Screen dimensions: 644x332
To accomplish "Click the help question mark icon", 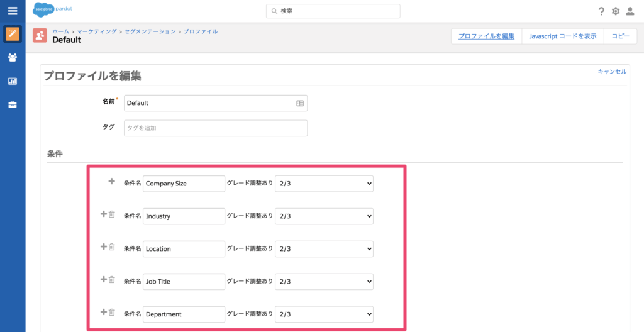I will pyautogui.click(x=601, y=11).
